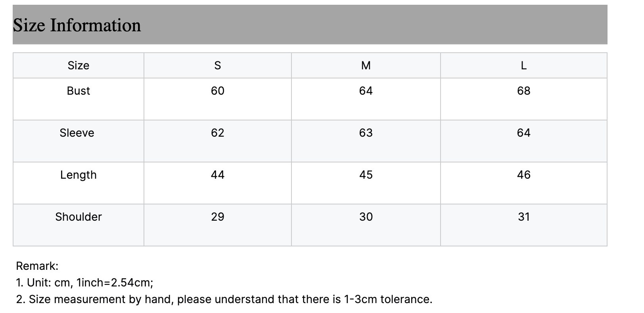The height and width of the screenshot is (313, 644).
Task: Select the Bust row label
Action: (x=79, y=91)
